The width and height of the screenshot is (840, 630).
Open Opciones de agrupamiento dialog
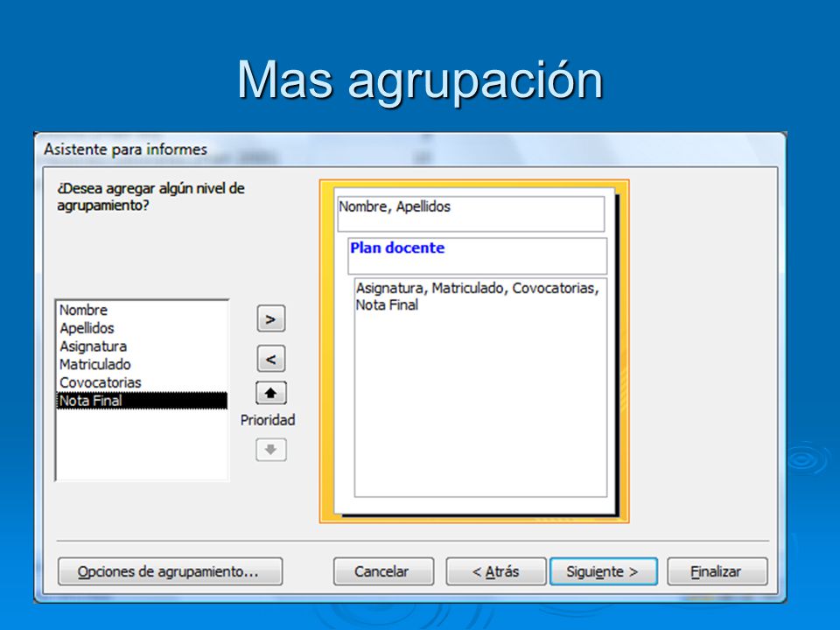tap(171, 571)
